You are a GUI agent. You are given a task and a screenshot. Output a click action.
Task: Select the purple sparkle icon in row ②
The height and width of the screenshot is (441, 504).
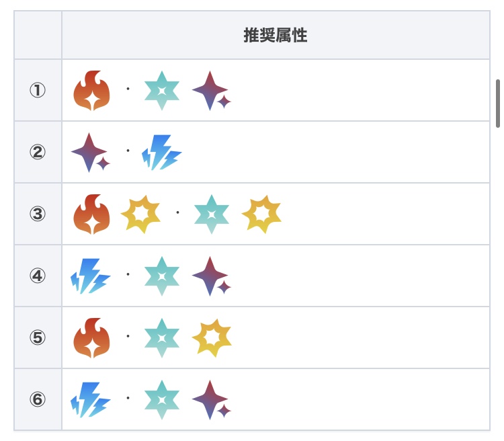(90, 153)
